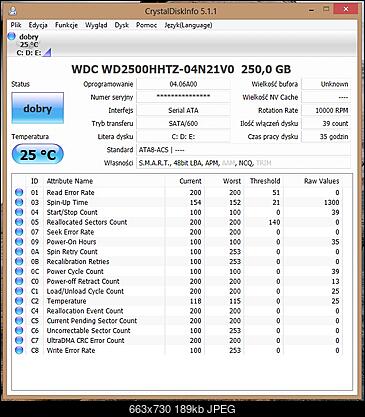This screenshot has height=417, width=365.
Task: Click the buffer size value Unknown
Action: click(326, 84)
